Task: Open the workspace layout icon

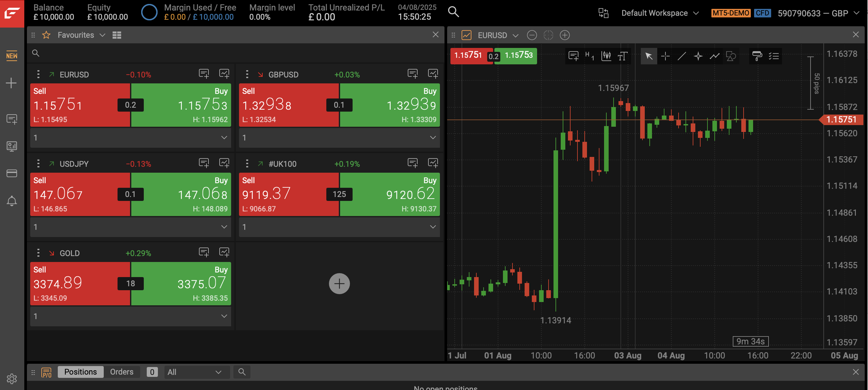Action: (x=603, y=13)
